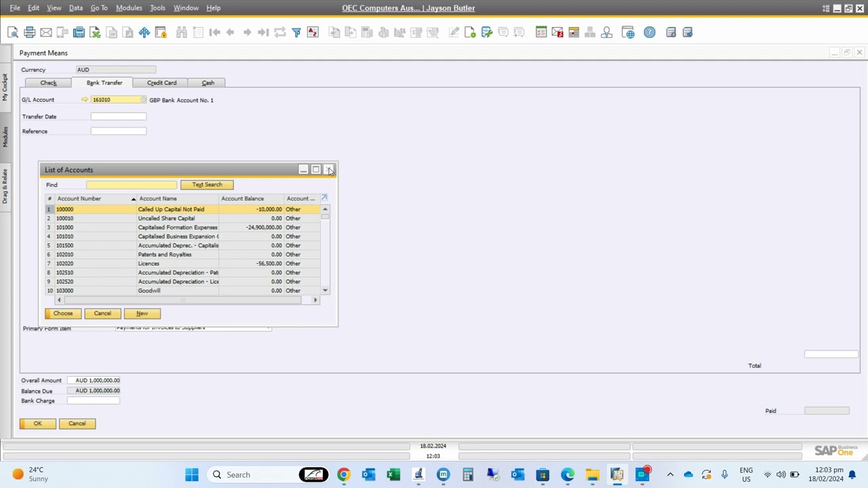Click the Send Fax toolbar icon
The height and width of the screenshot is (488, 868).
(79, 33)
